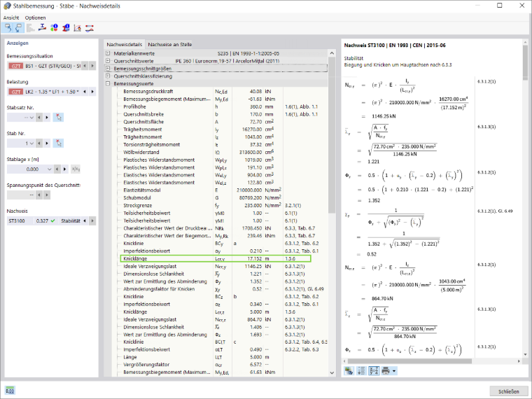
Task: Click the colored circles info toolbar icon
Action: coord(54,28)
